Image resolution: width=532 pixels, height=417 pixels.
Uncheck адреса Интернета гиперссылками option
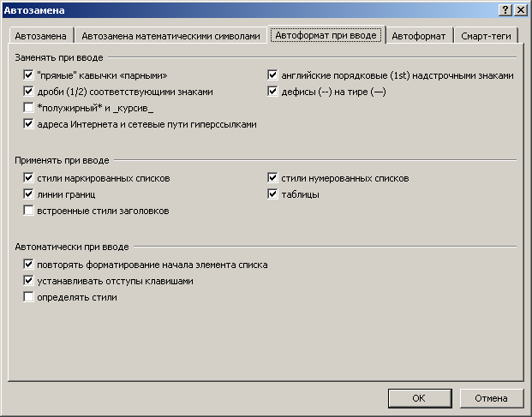[28, 124]
